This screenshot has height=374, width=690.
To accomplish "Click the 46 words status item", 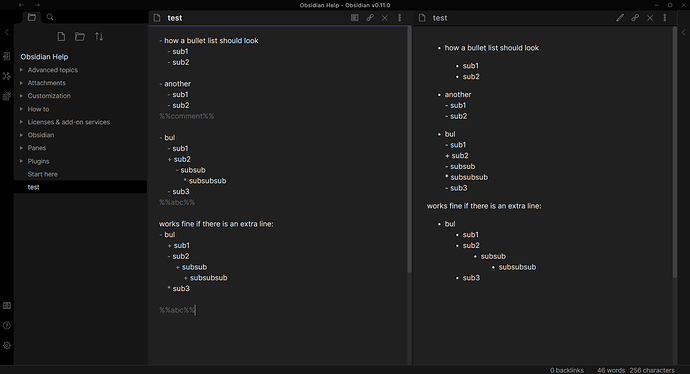I will click(611, 370).
